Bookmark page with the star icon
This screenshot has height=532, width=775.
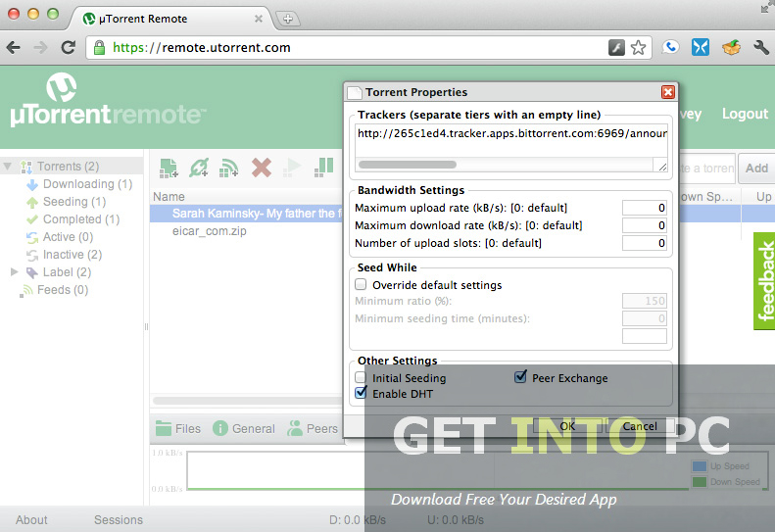coord(639,48)
